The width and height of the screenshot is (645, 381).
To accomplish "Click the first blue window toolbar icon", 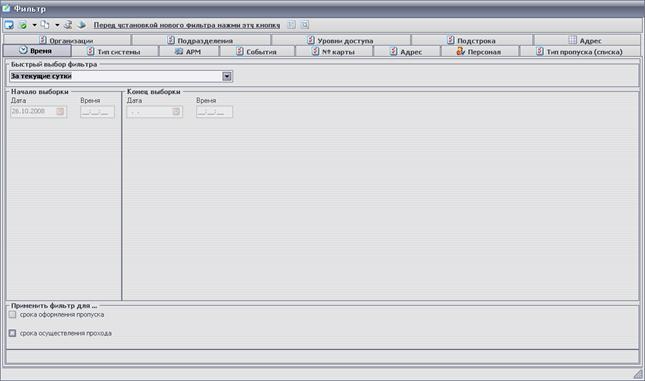I will (9, 25).
